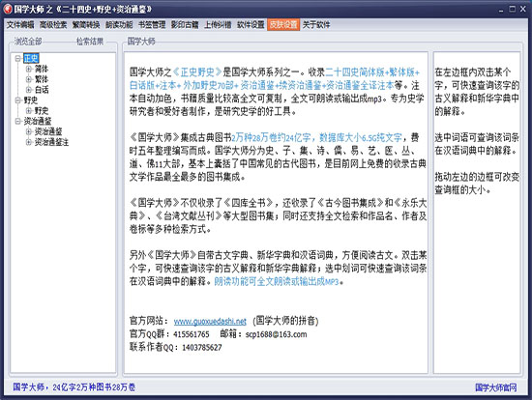Open the 繁简转换 menu
Image resolution: width=532 pixels, height=400 pixels.
pos(86,25)
